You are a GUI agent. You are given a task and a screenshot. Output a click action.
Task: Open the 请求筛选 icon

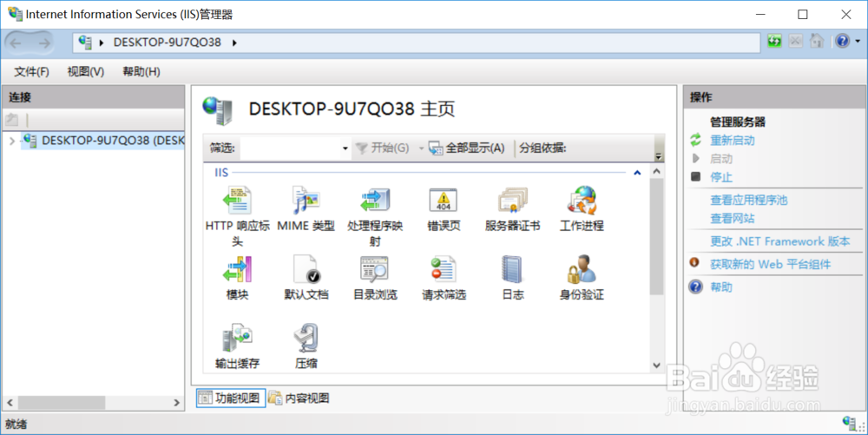444,269
